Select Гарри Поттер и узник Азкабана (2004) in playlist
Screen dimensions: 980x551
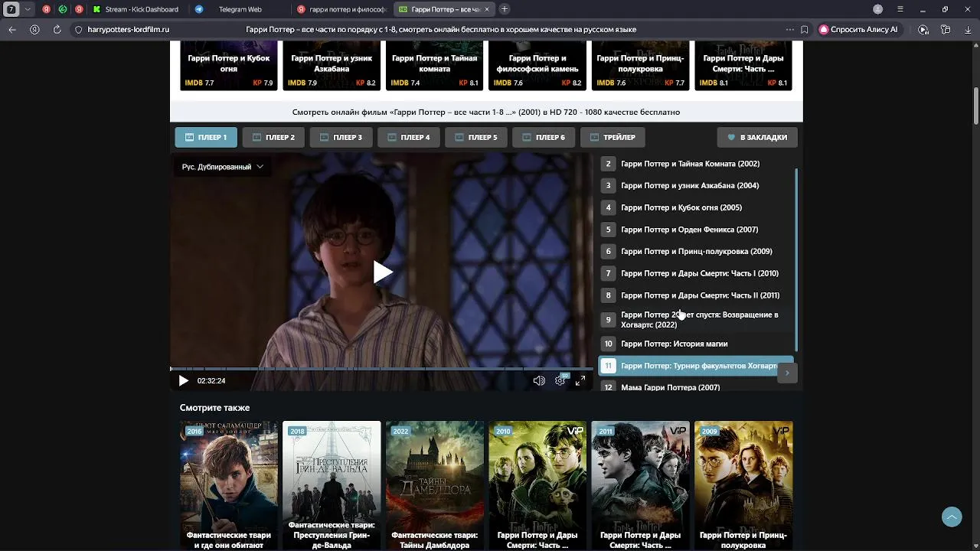coord(695,185)
